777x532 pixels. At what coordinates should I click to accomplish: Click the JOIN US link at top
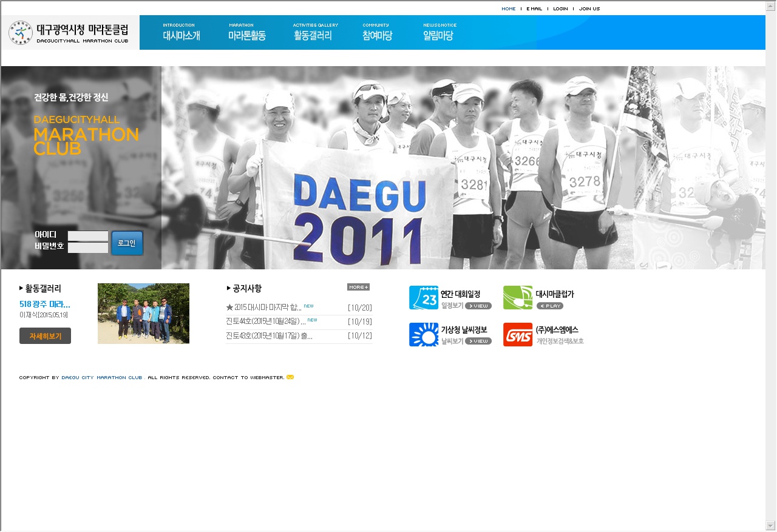(x=589, y=8)
